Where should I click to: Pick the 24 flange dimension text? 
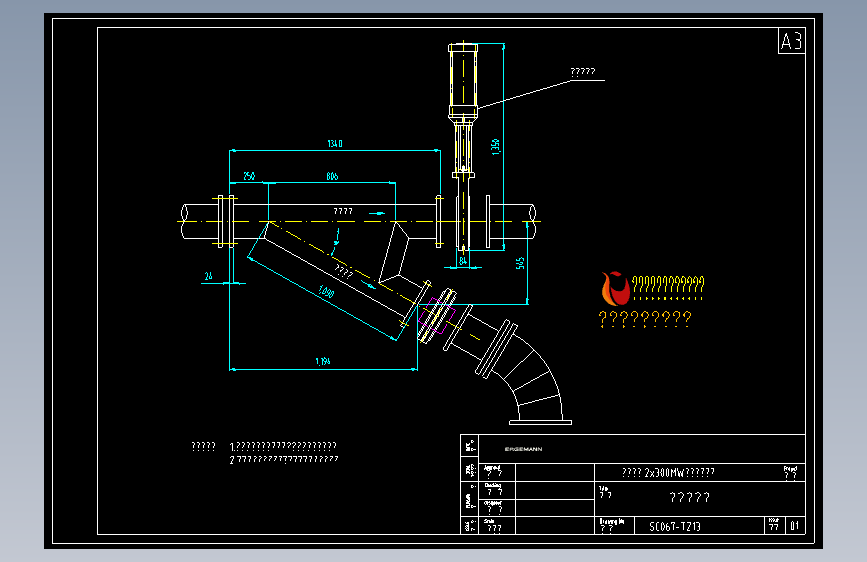(208, 276)
